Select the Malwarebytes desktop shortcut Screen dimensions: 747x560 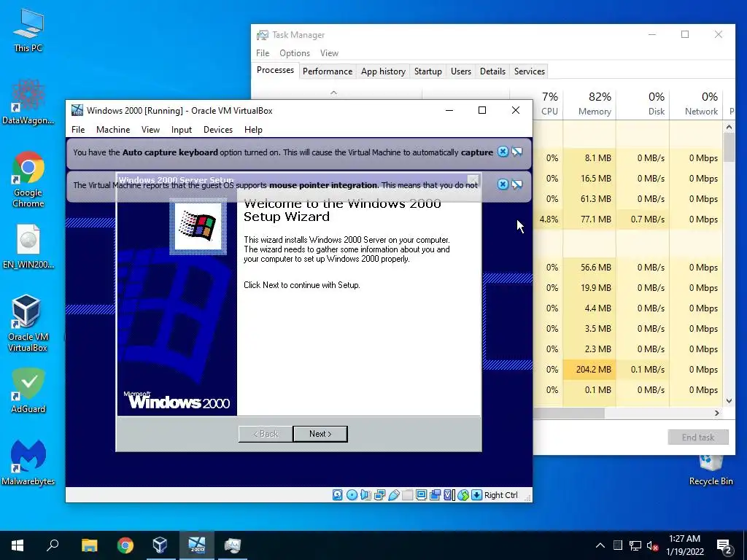[x=28, y=462]
